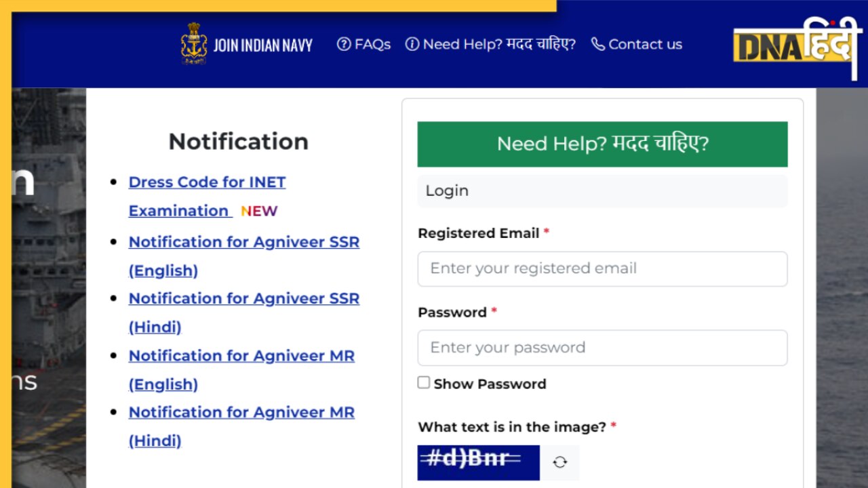Click the Indian Navy emblem logo
Viewport: 868px width, 488px height.
pyautogui.click(x=194, y=44)
